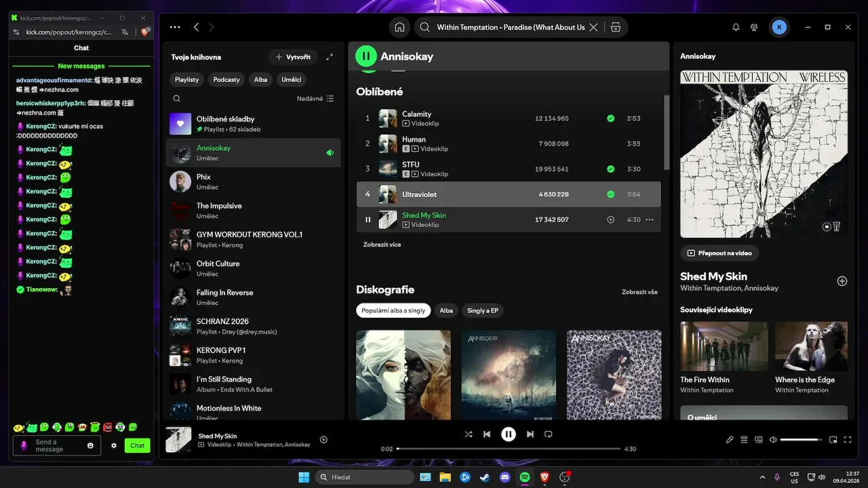Select the Alba filter in Diskografie
Image resolution: width=868 pixels, height=488 pixels.
(446, 310)
